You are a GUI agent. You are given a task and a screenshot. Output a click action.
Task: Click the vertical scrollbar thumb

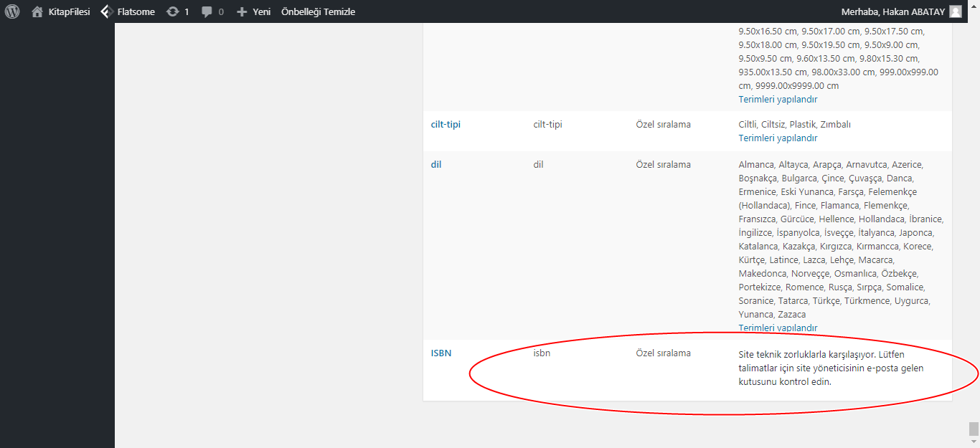click(x=974, y=429)
